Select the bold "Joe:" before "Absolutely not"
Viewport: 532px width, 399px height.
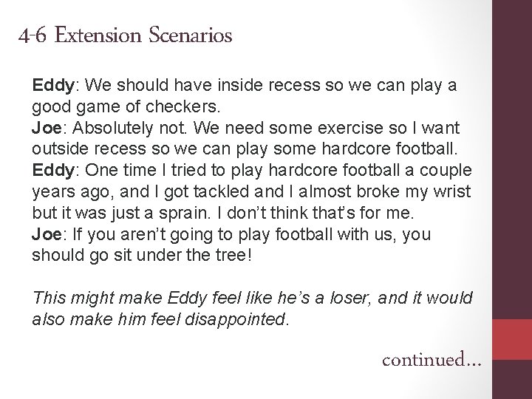(x=47, y=127)
